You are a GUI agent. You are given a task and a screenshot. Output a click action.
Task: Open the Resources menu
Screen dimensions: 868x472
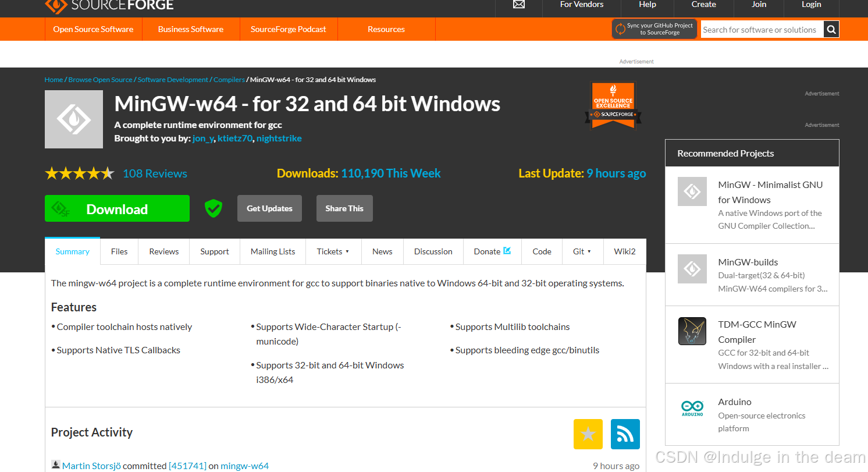coord(386,29)
